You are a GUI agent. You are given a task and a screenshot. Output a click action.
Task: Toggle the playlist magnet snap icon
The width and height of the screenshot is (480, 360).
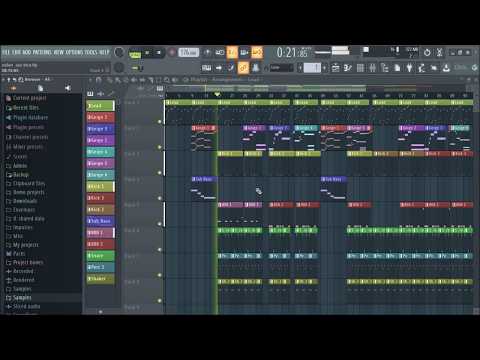[99, 80]
